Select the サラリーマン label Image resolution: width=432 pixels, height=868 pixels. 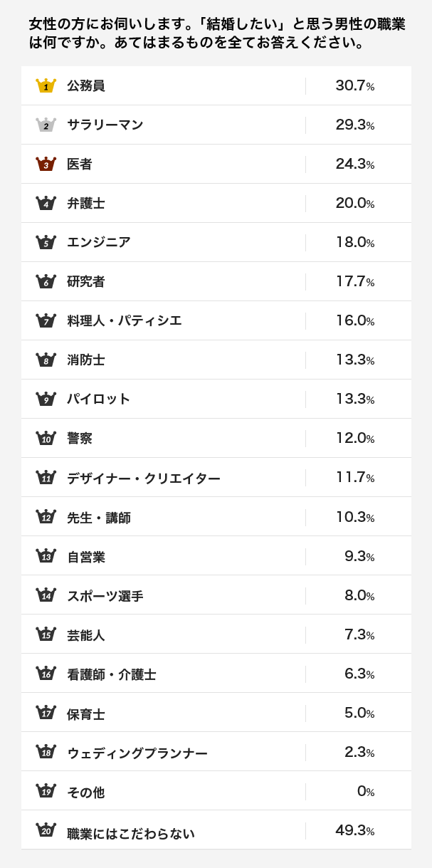(x=105, y=125)
